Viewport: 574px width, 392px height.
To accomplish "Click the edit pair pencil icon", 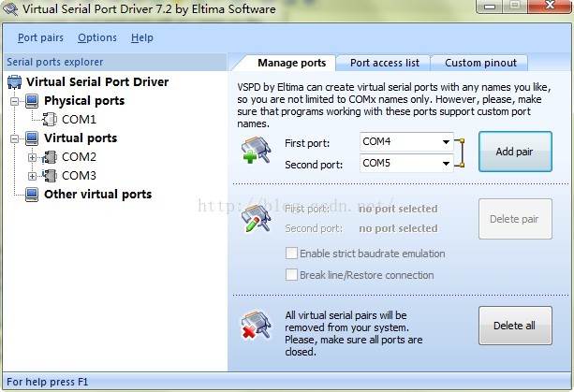I will tap(257, 218).
